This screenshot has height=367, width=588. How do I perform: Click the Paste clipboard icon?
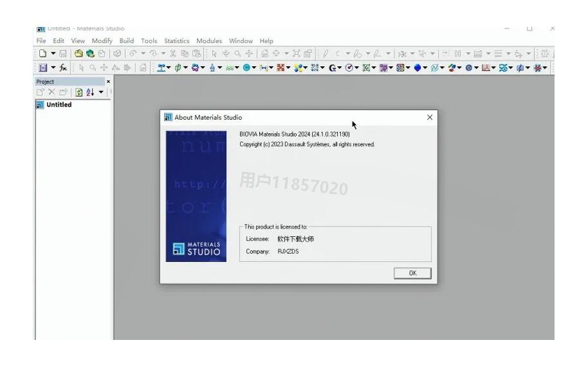pos(196,53)
